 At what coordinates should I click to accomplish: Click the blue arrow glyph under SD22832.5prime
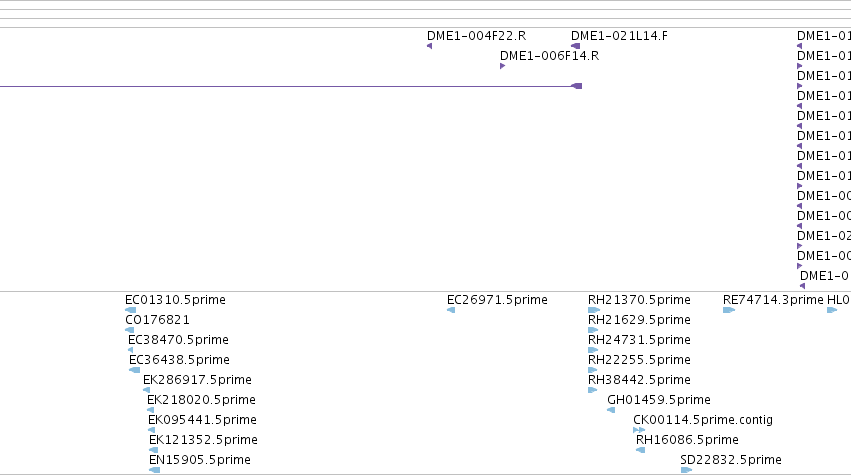coord(686,470)
